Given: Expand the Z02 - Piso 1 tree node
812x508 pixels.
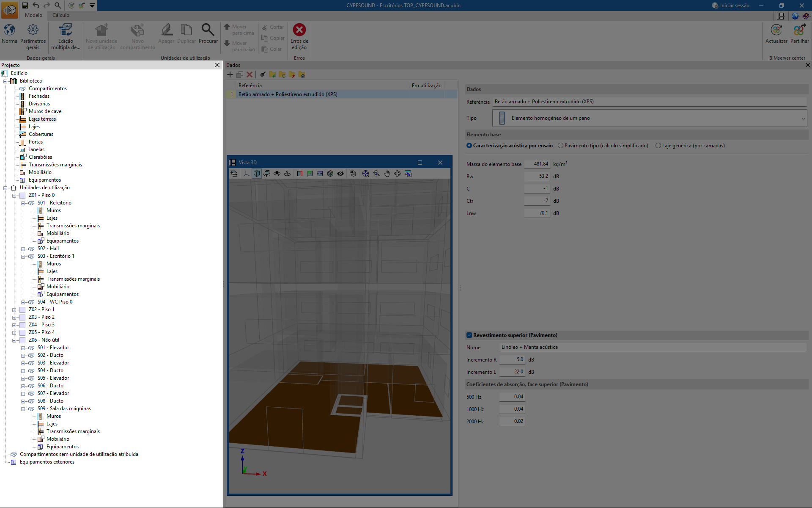Looking at the screenshot, I should 14,310.
